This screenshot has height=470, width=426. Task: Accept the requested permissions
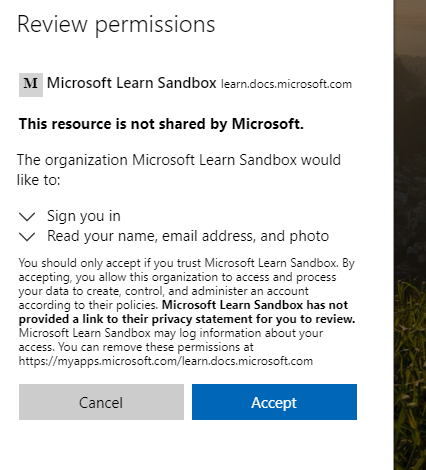[x=274, y=402]
